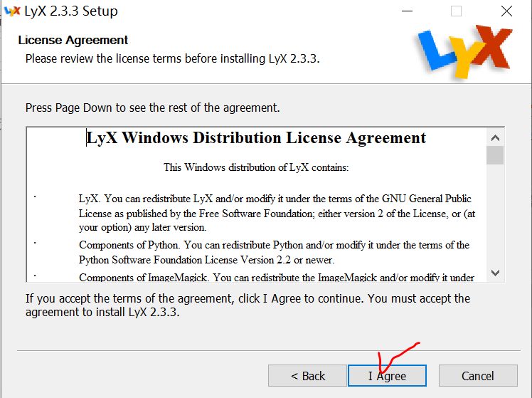Click the license heading "LyX Windows Distribution License Agreement"

256,138
